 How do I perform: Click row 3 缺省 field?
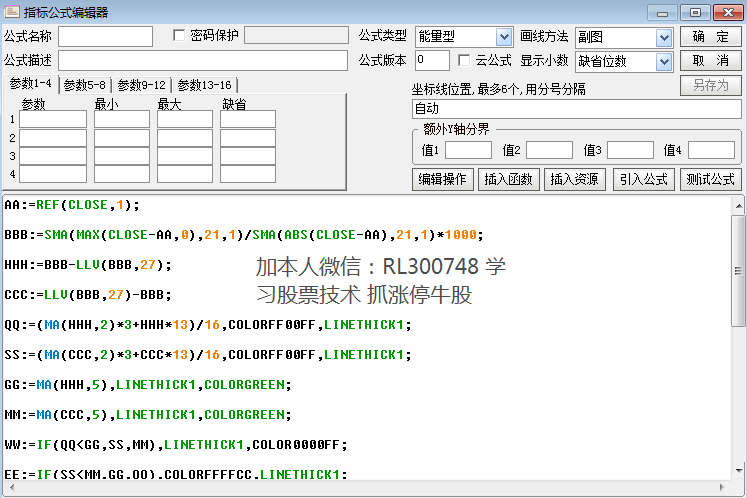point(248,156)
